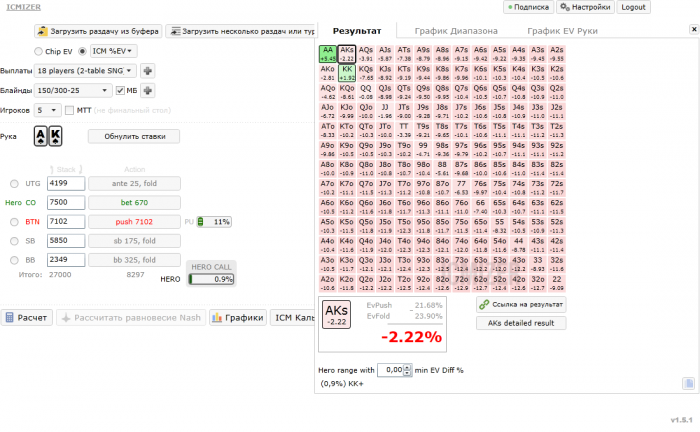Edit min EV Diff value field
The height and width of the screenshot is (432, 700).
pyautogui.click(x=391, y=370)
